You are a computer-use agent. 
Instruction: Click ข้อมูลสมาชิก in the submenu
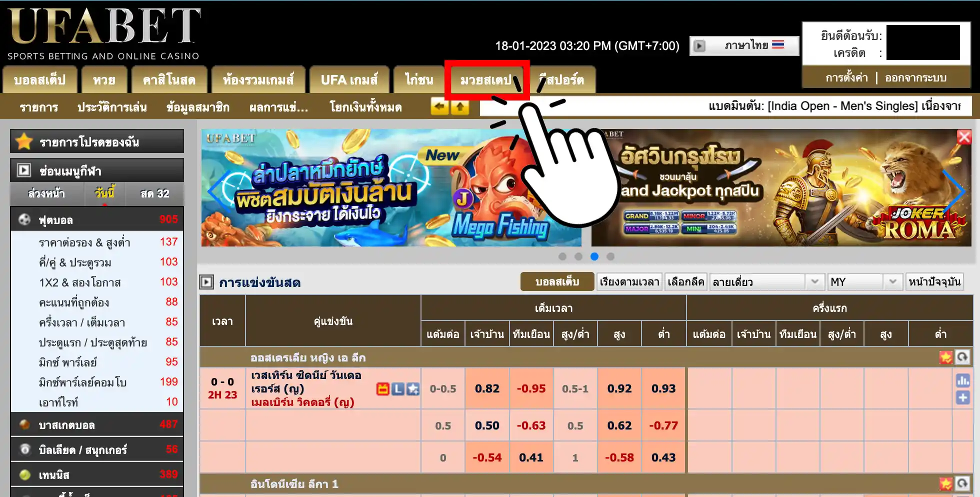198,107
